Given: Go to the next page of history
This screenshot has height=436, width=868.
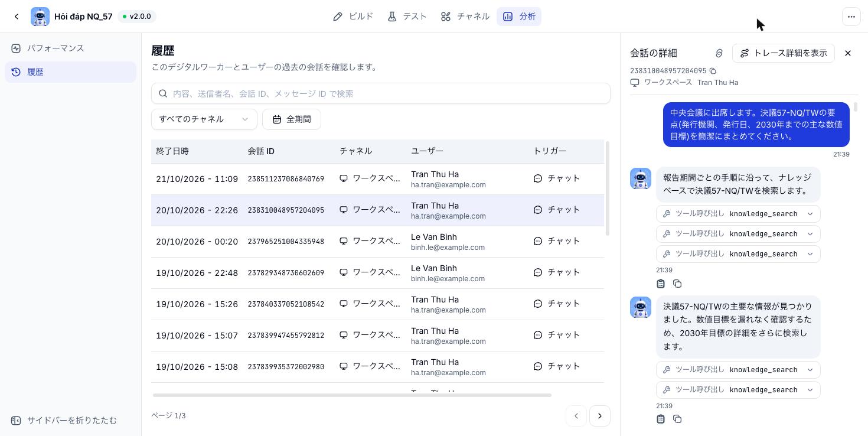Looking at the screenshot, I should click(x=599, y=416).
